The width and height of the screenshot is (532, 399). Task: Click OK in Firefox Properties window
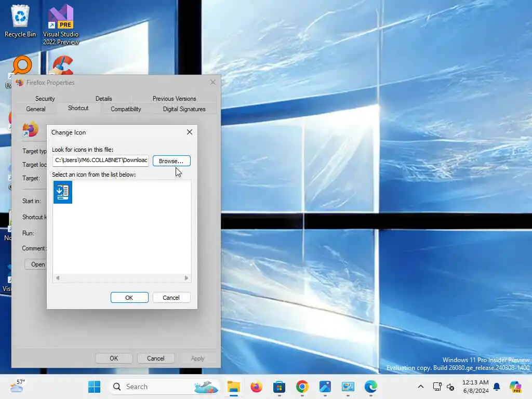114,358
